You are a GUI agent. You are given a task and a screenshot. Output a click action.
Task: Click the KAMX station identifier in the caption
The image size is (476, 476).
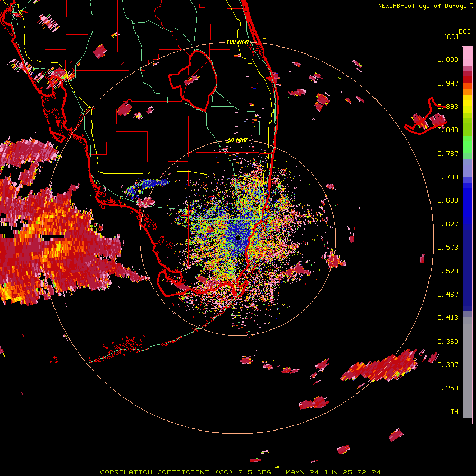point(295,472)
